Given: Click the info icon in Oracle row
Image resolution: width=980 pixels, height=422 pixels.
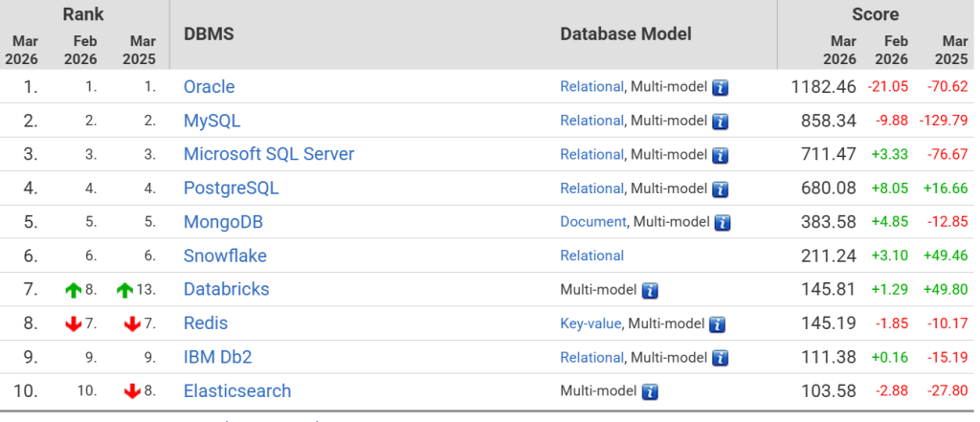Looking at the screenshot, I should coord(721,87).
